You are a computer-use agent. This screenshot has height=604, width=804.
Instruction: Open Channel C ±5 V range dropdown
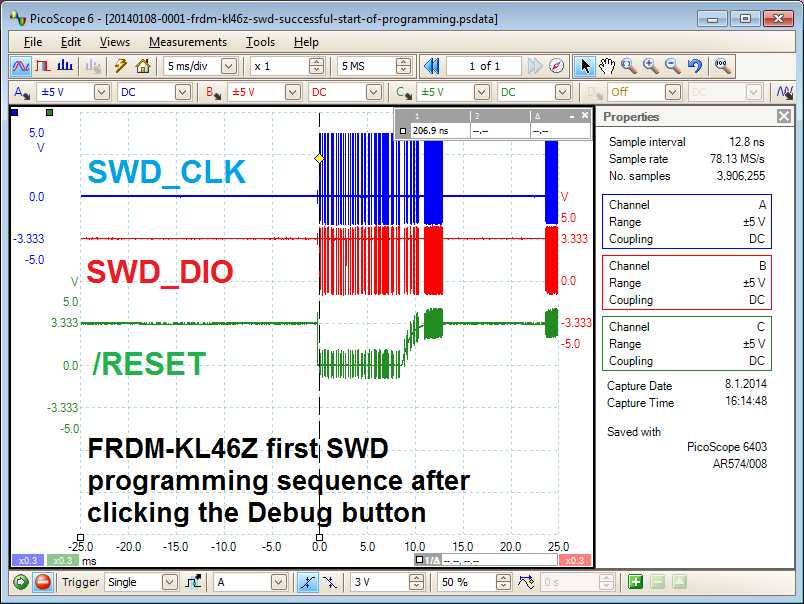(x=481, y=92)
